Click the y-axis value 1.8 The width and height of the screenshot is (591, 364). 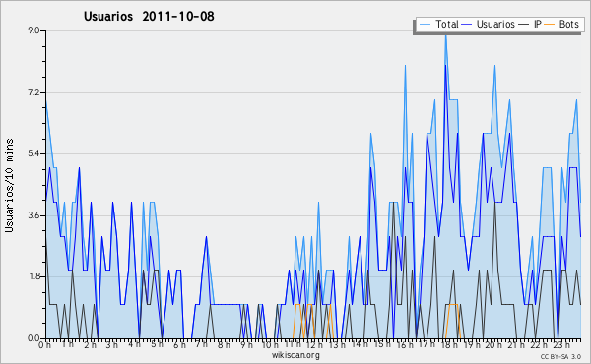point(33,277)
